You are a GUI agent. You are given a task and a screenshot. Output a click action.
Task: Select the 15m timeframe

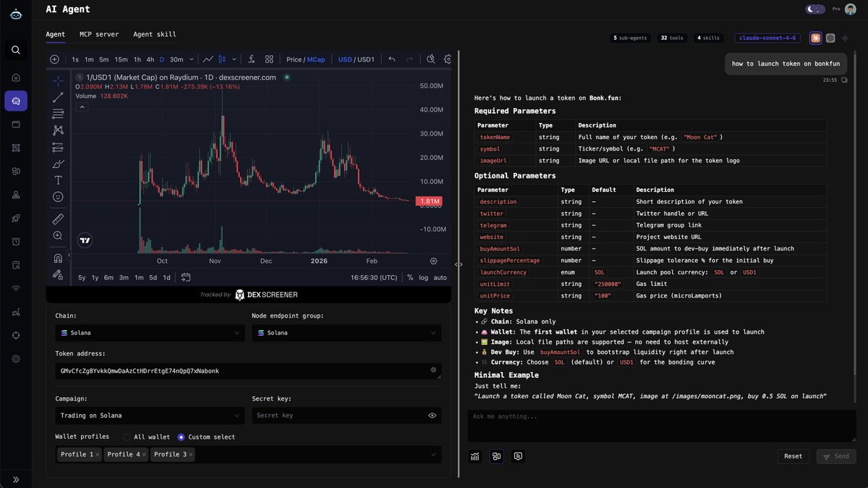121,59
